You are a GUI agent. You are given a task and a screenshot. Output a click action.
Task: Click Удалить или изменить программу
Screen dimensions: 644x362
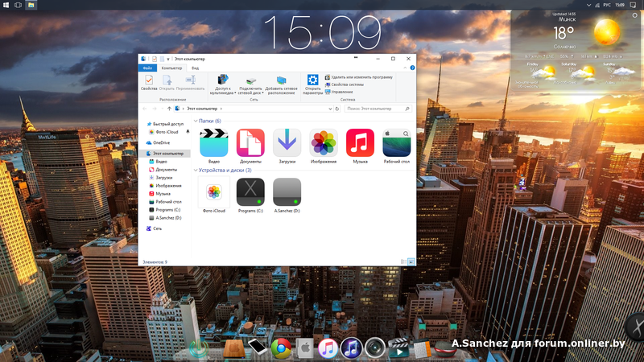point(361,77)
